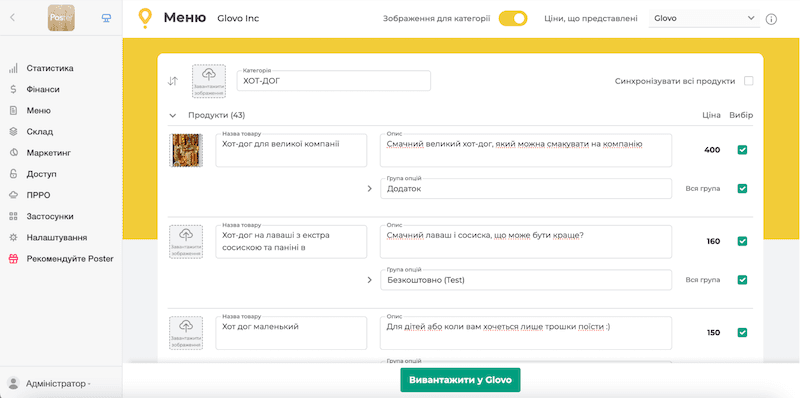The image size is (800, 398).
Task: Click the gift icon by Рекомендуйте Poster
Action: [x=14, y=259]
